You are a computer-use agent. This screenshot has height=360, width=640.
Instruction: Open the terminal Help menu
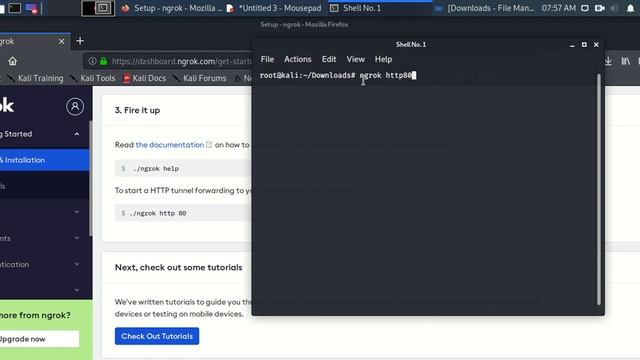[x=383, y=59]
